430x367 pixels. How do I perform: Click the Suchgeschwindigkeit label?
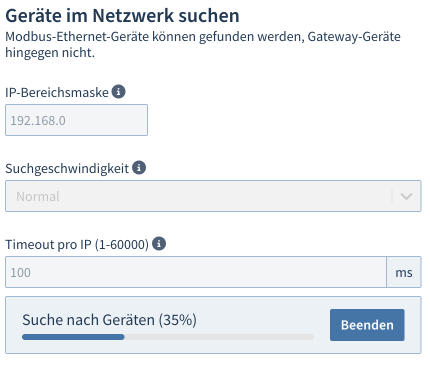click(x=67, y=168)
